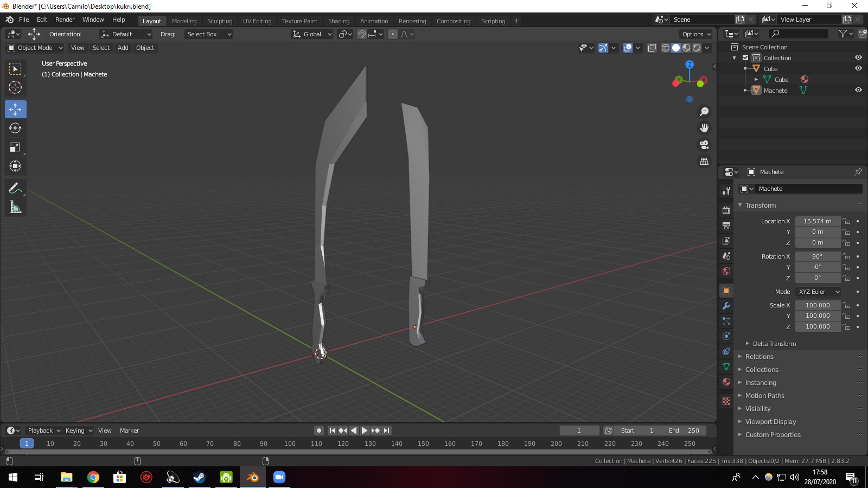Jump to the timeline start frame
The image size is (868, 488).
[x=332, y=431]
